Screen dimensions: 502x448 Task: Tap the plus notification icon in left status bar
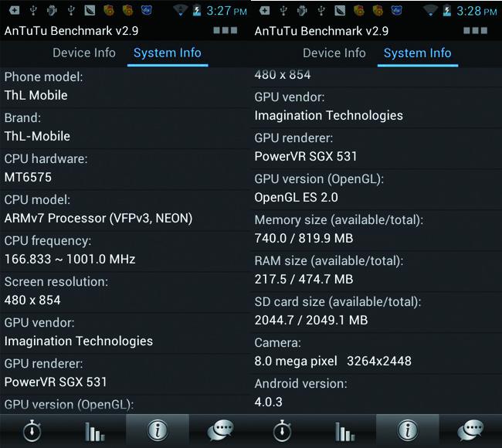pos(14,11)
